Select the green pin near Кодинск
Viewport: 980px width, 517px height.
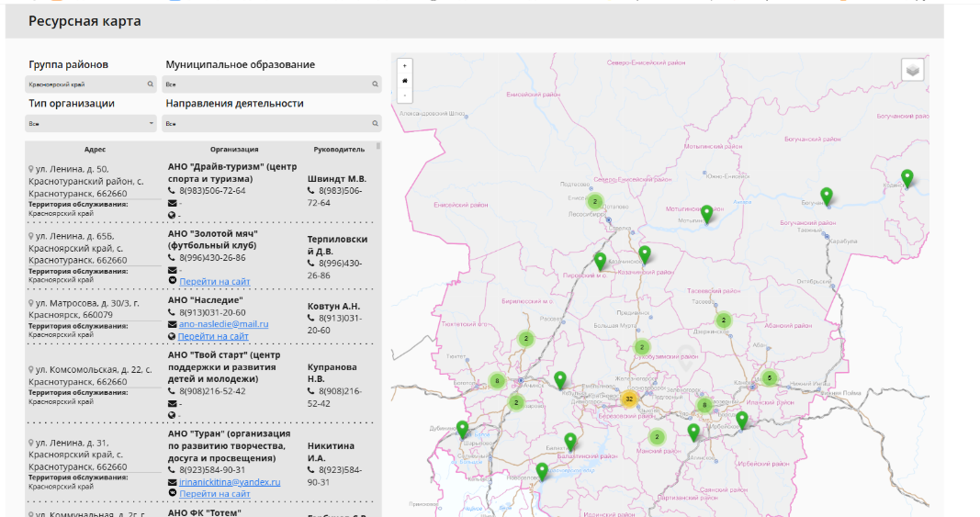(907, 178)
